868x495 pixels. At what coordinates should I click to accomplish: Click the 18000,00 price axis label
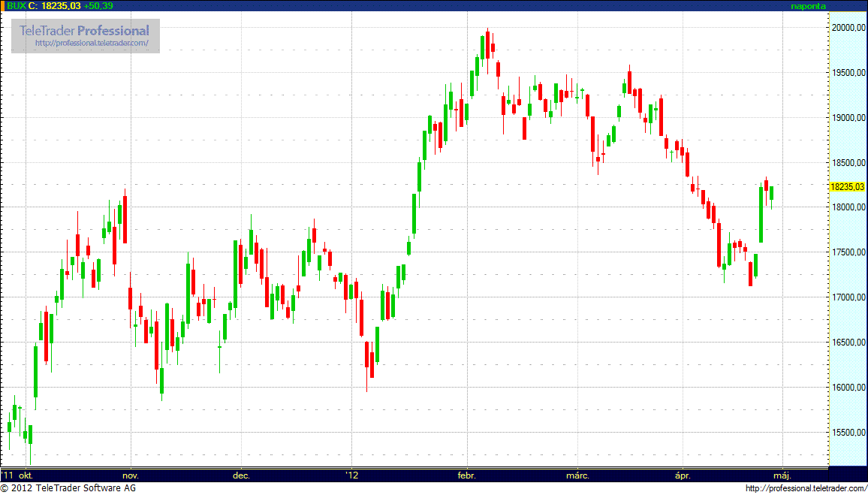(848, 207)
